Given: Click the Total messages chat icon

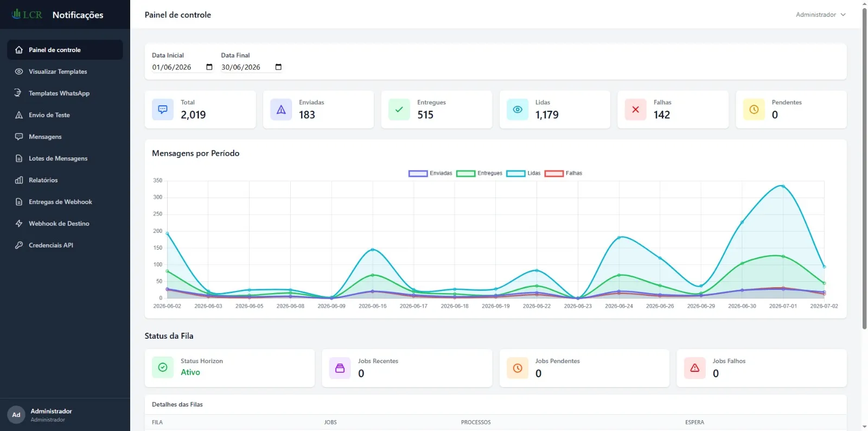Looking at the screenshot, I should coord(163,110).
